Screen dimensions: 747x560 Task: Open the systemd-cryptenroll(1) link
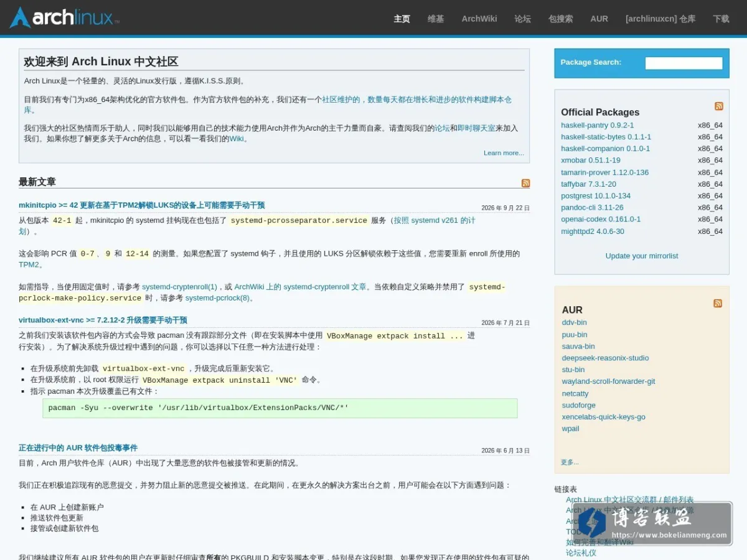179,287
